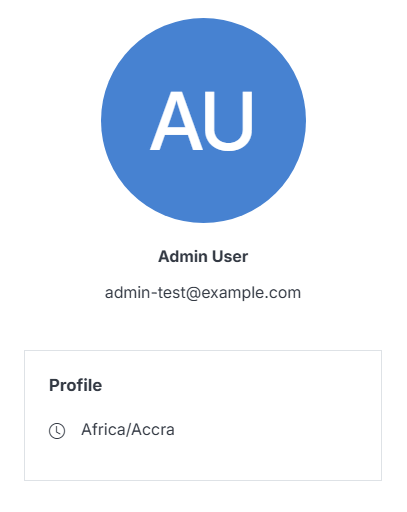Click example.com in the email address
The image size is (407, 512).
point(251,293)
